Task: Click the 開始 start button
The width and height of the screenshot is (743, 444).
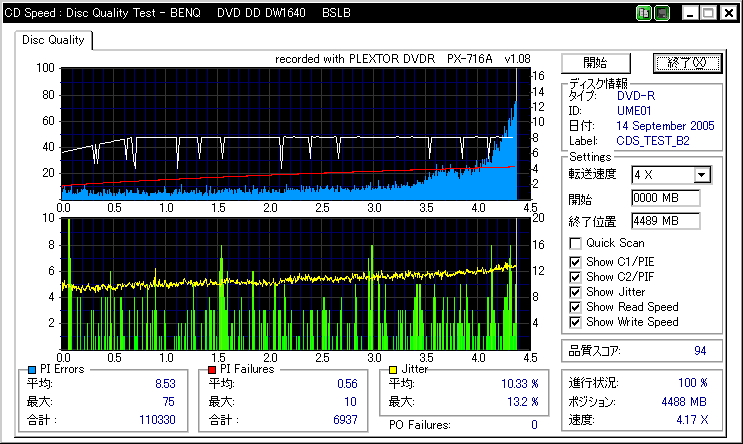Action: (x=596, y=63)
